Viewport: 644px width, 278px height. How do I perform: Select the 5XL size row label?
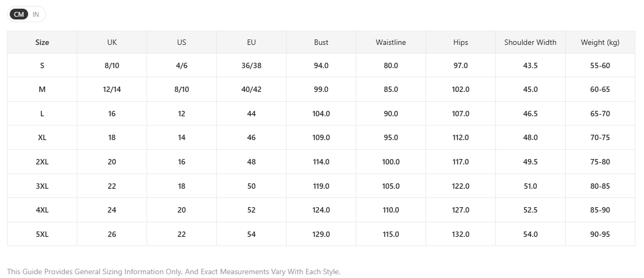[x=42, y=235]
